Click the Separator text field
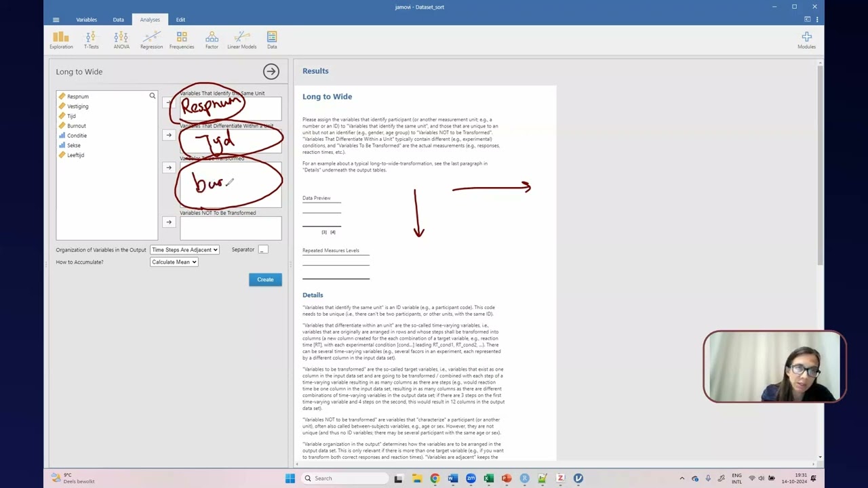Image resolution: width=868 pixels, height=488 pixels. click(x=263, y=250)
